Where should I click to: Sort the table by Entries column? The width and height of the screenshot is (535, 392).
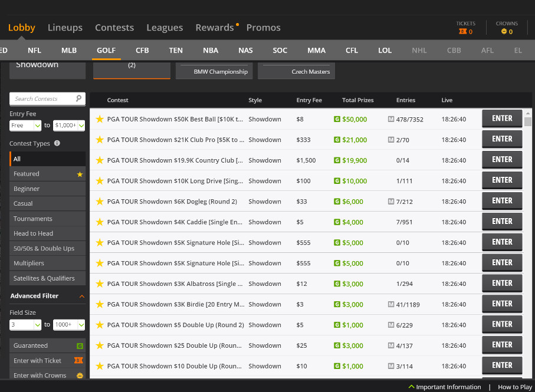[406, 100]
